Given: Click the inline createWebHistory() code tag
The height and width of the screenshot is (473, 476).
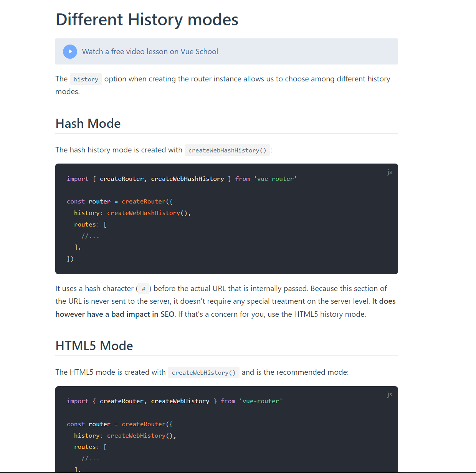Looking at the screenshot, I should point(203,372).
